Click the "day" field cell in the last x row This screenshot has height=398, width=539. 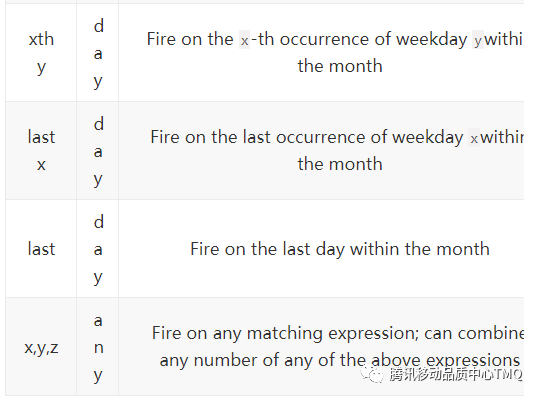[98, 151]
